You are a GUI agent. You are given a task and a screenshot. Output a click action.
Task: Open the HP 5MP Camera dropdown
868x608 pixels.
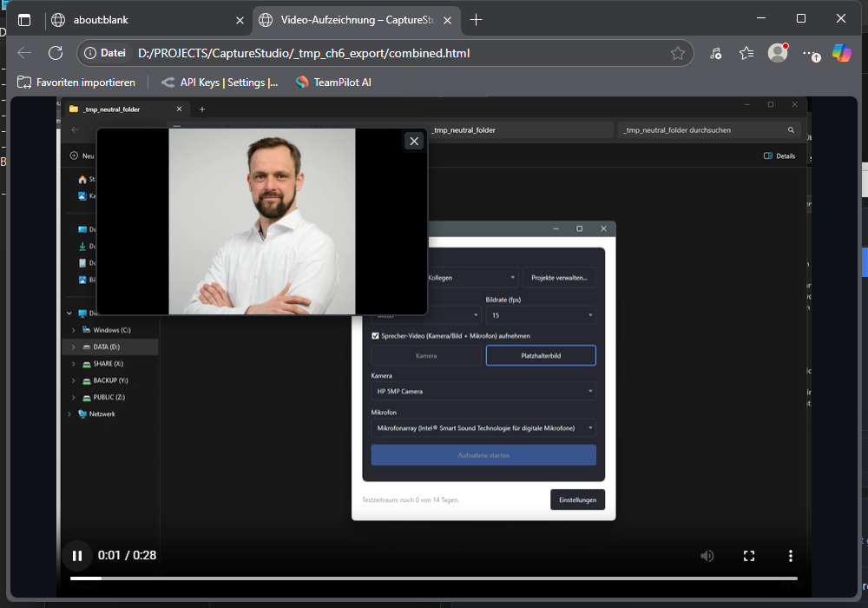[483, 391]
